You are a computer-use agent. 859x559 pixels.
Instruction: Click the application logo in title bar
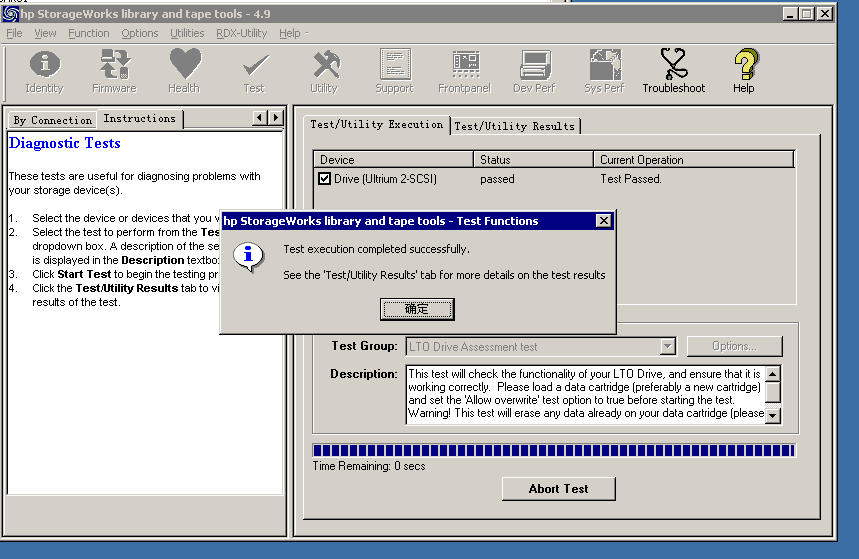click(10, 13)
